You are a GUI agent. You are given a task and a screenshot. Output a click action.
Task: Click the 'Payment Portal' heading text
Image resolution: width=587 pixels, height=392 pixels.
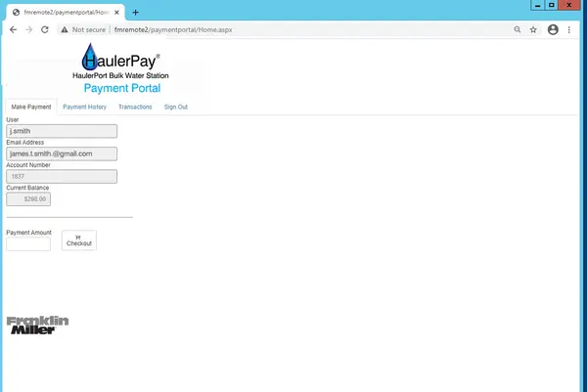122,88
